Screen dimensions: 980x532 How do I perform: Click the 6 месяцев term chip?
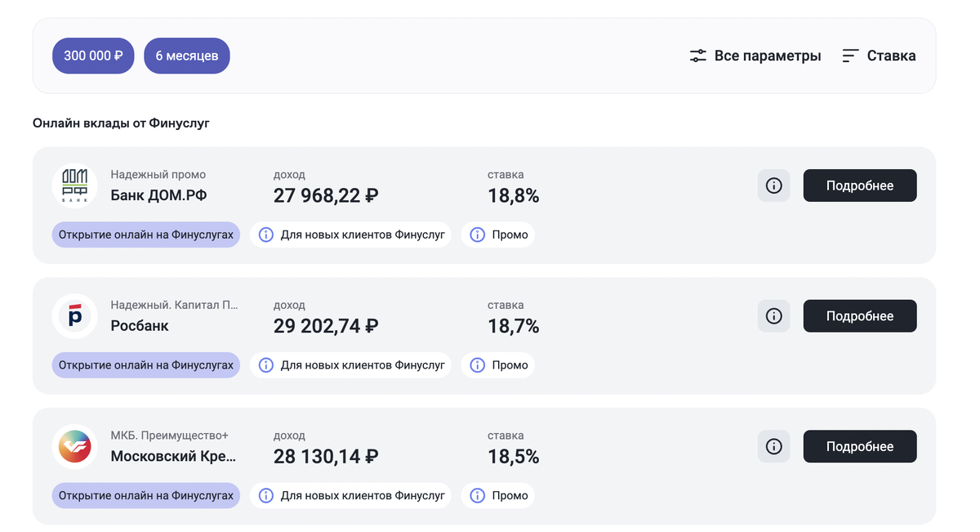tap(187, 56)
